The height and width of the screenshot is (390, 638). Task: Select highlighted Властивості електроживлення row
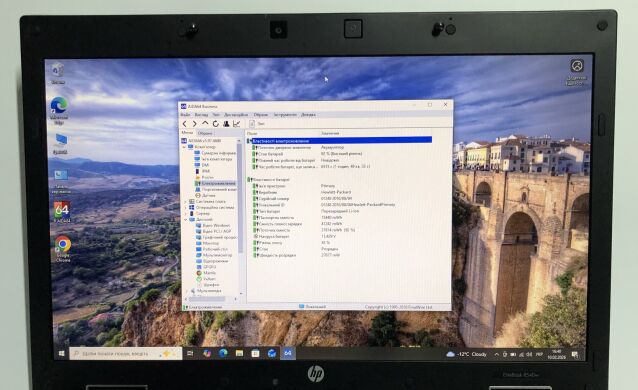(x=340, y=141)
